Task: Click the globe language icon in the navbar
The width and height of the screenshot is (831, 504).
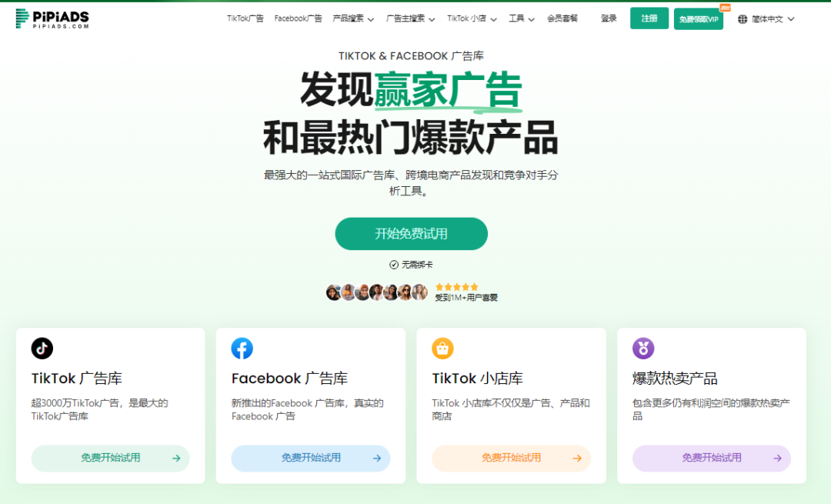Action: [742, 18]
